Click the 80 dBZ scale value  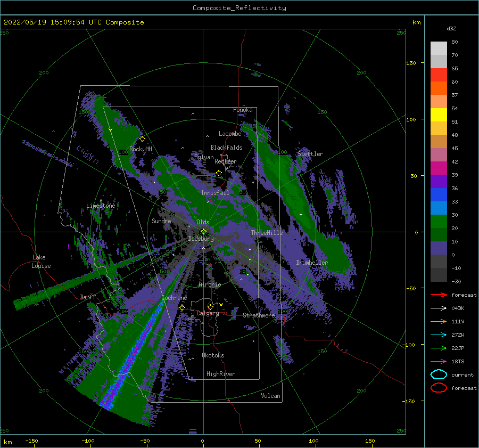click(455, 42)
